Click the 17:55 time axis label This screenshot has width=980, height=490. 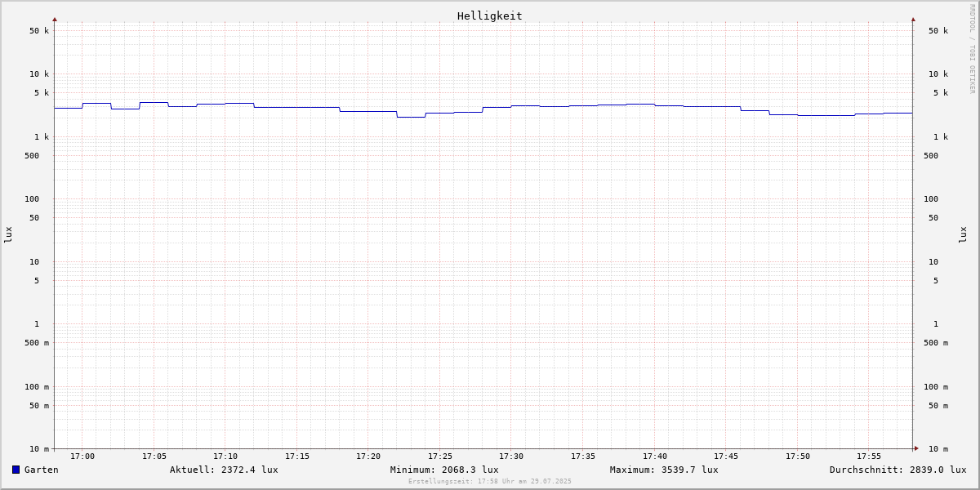869,457
